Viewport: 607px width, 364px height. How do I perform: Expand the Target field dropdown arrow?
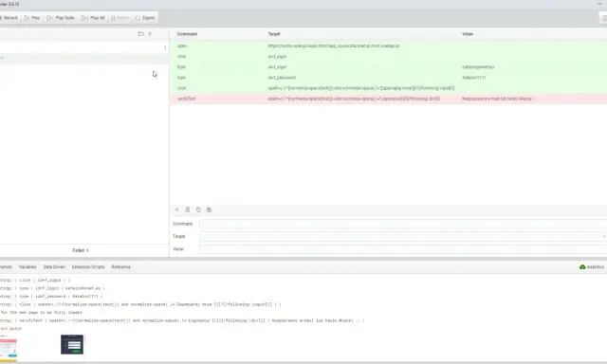(603, 236)
